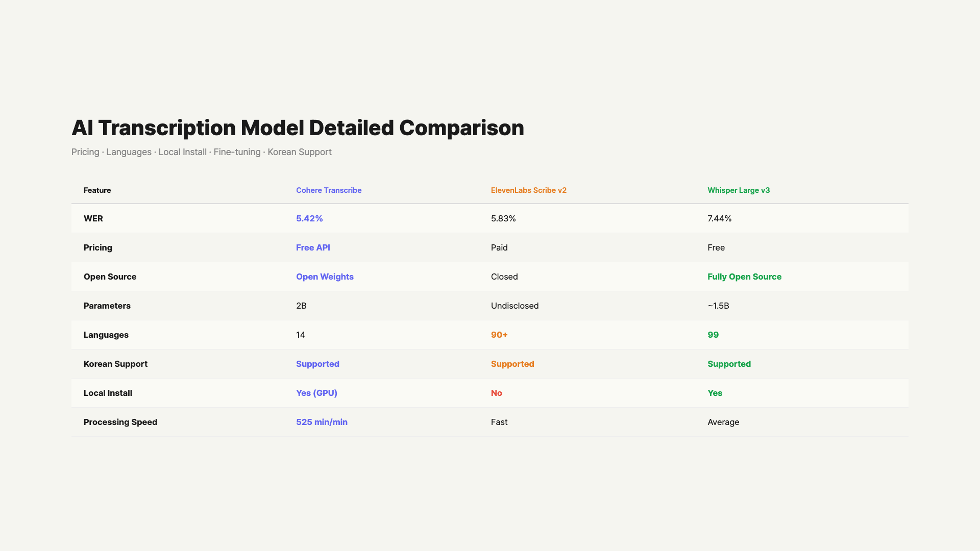Click the 90+ languages value for ElevenLabs
The width and height of the screenshot is (980, 551).
[x=499, y=335]
